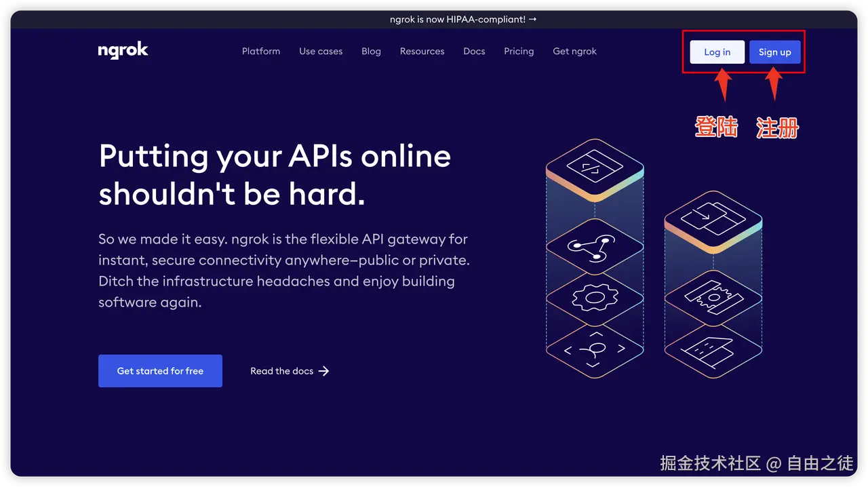
Task: Click the bottom-left stack tile with angle brackets
Action: (x=595, y=350)
